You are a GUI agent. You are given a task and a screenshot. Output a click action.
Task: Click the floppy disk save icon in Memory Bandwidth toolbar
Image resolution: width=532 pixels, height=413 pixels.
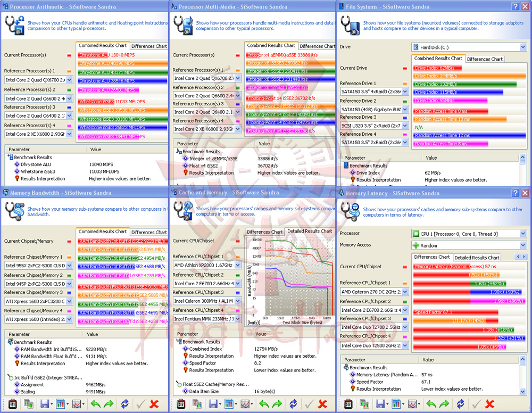(x=45, y=404)
